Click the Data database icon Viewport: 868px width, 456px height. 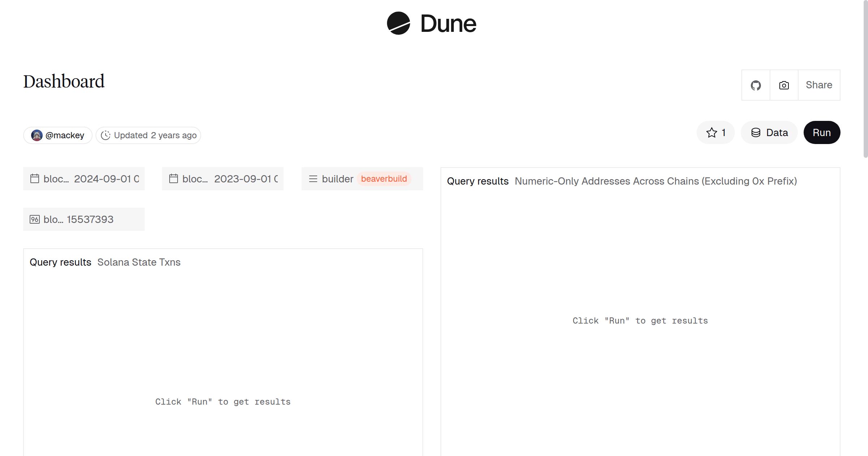pos(756,132)
